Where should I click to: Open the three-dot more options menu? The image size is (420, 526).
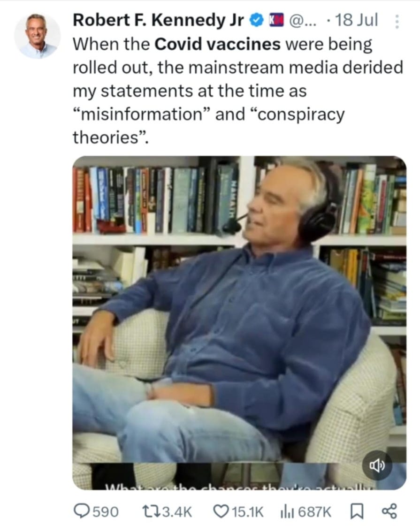coord(397,22)
